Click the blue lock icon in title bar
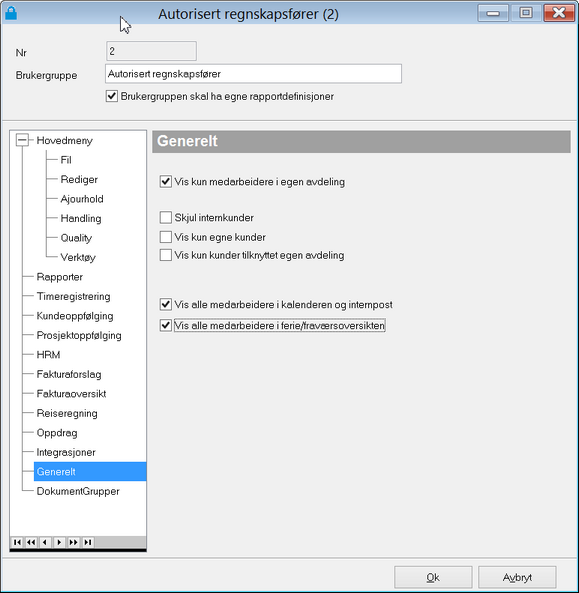 click(11, 13)
